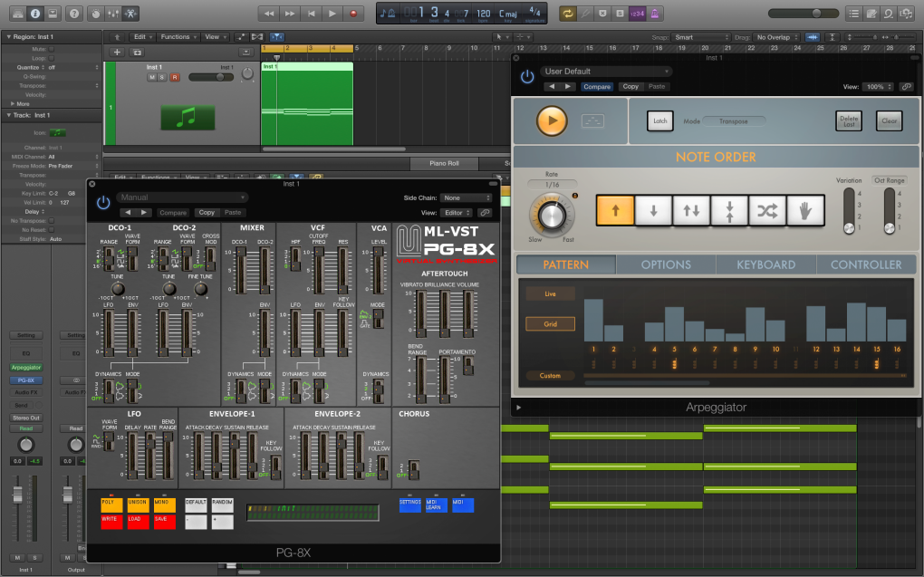Adjust the master volume slider
The height and width of the screenshot is (577, 924).
(804, 13)
